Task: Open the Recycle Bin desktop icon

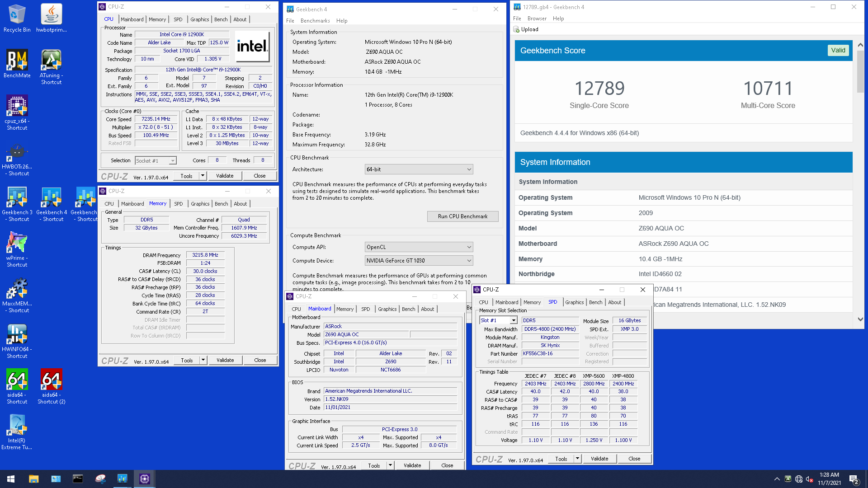Action: tap(17, 18)
